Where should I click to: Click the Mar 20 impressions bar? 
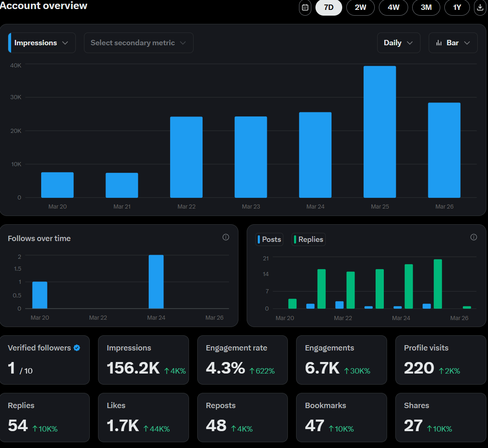click(x=58, y=185)
